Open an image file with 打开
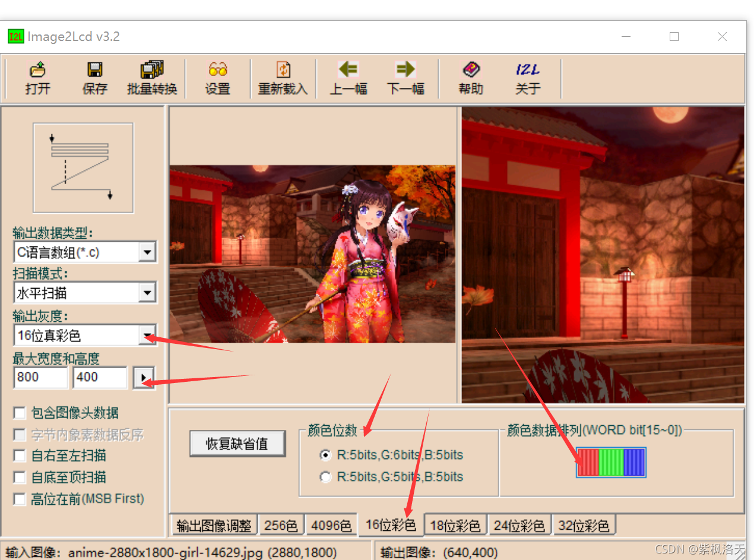Image resolution: width=754 pixels, height=560 pixels. tap(37, 78)
